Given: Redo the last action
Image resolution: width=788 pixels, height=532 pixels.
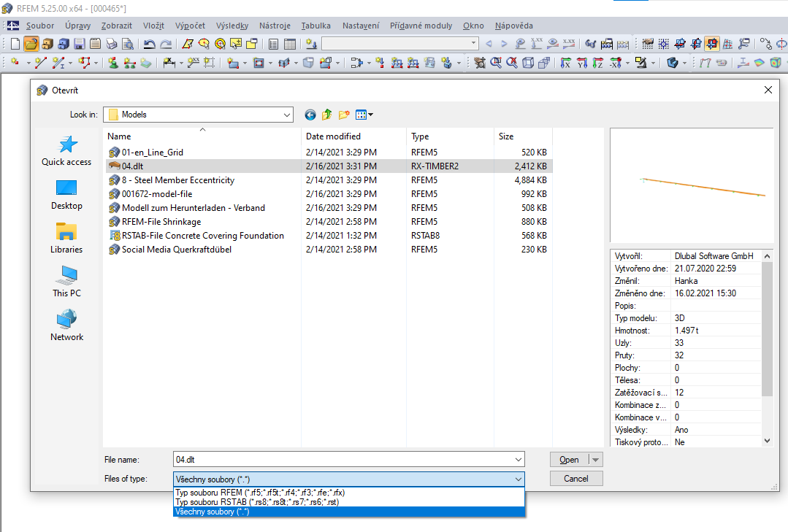Looking at the screenshot, I should [166, 43].
